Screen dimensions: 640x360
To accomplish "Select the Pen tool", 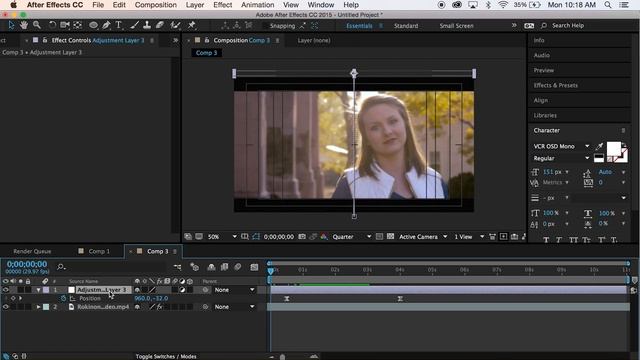I will (107, 25).
